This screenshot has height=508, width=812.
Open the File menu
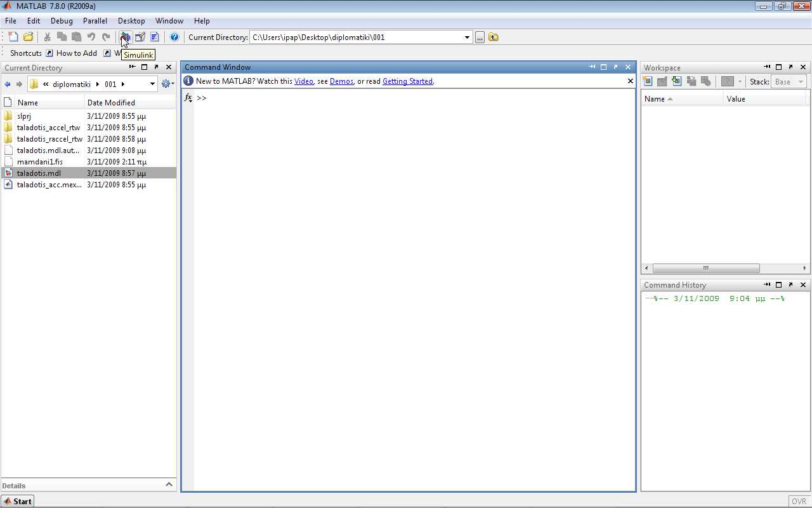[x=11, y=21]
